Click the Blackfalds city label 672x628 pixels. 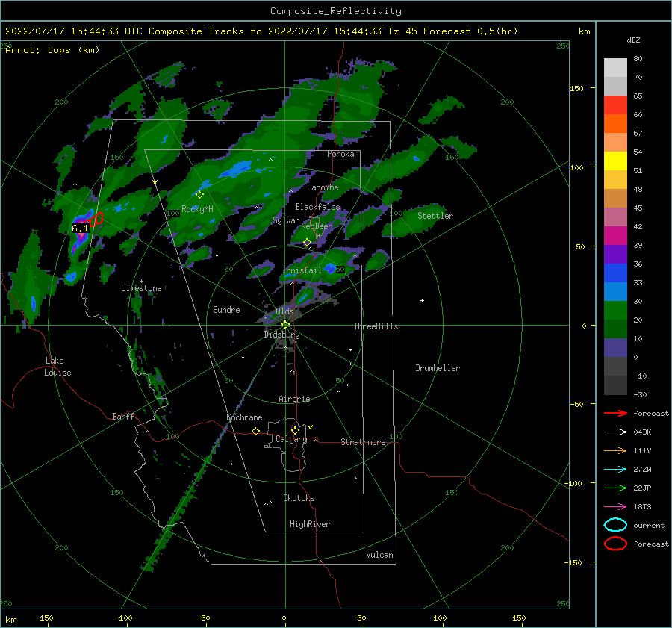click(x=317, y=207)
